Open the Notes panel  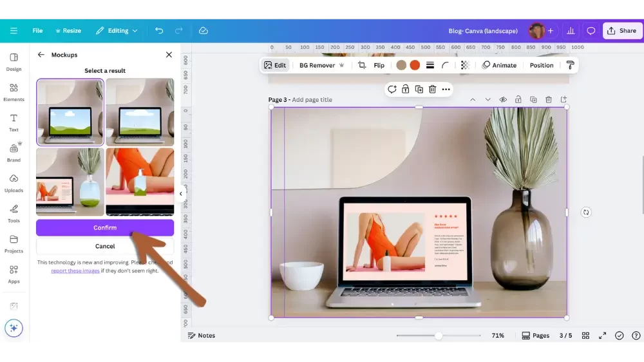tap(201, 336)
